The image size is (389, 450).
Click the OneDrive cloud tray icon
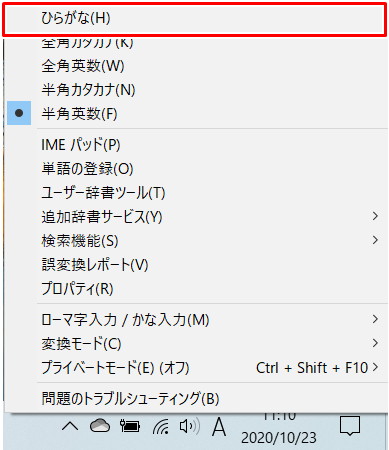(x=100, y=426)
